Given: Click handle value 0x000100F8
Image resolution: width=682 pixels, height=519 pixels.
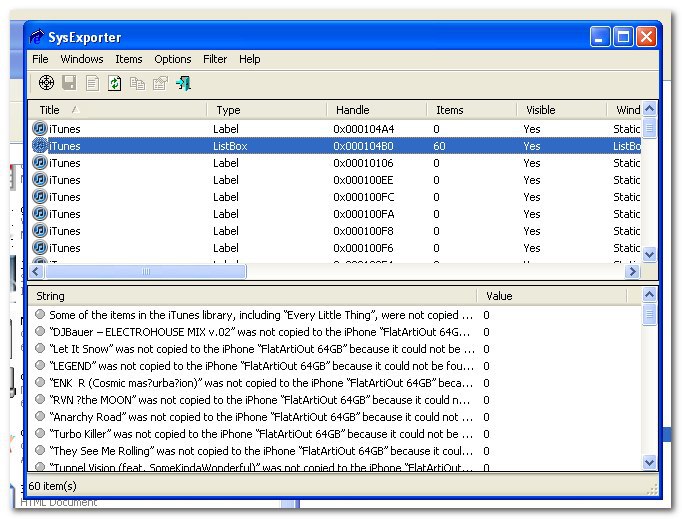Looking at the screenshot, I should pos(363,231).
